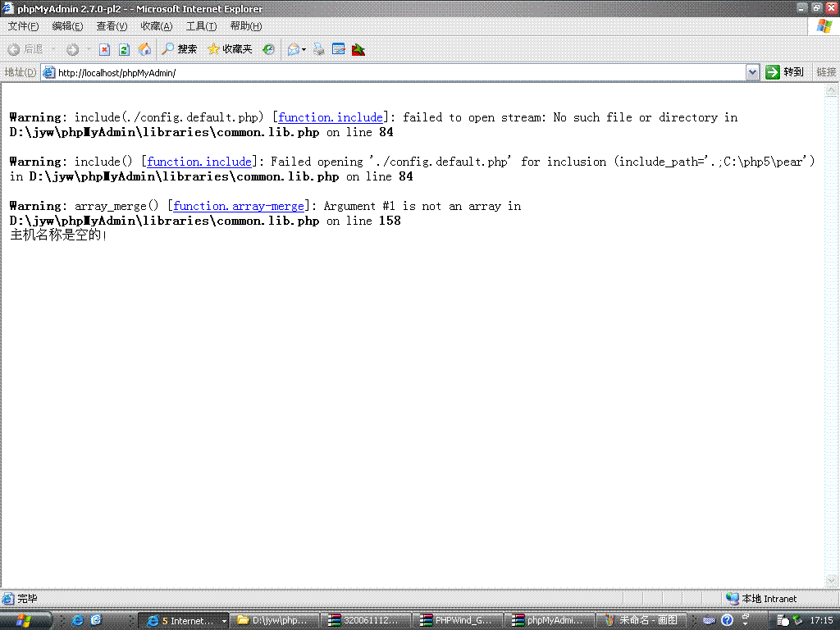Image resolution: width=840 pixels, height=630 pixels.
Task: Click the Forward arrow button
Action: (x=72, y=49)
